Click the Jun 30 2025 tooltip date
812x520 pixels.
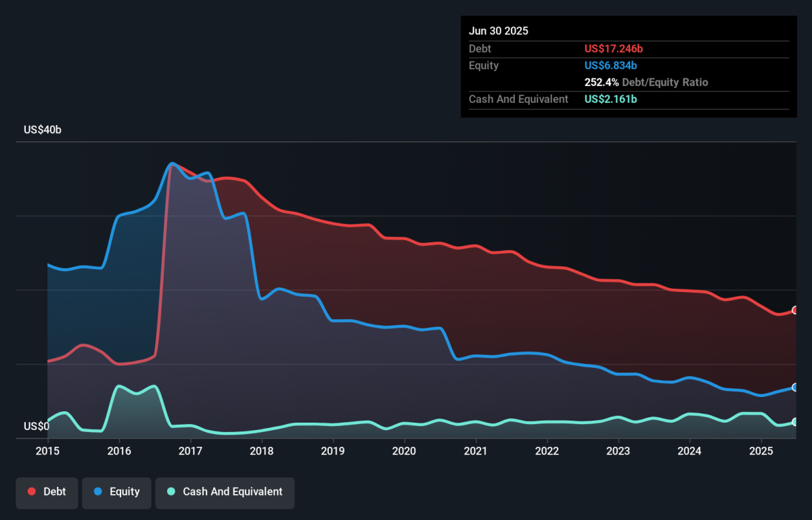499,31
